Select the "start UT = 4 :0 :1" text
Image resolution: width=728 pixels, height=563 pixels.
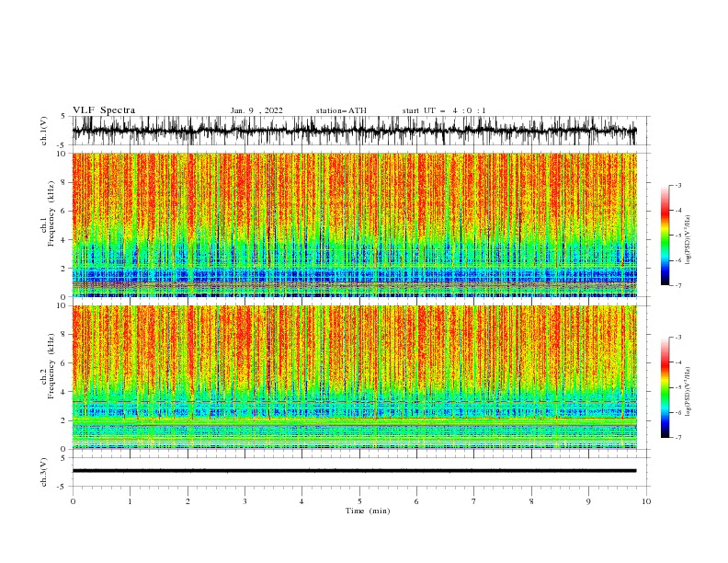444,110
